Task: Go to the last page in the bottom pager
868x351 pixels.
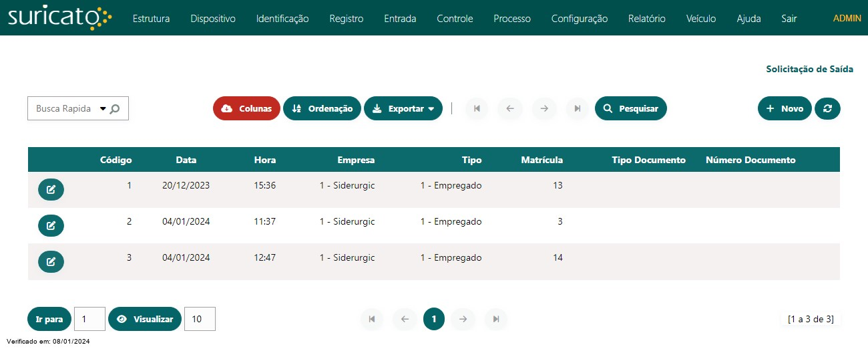Action: [x=495, y=320]
